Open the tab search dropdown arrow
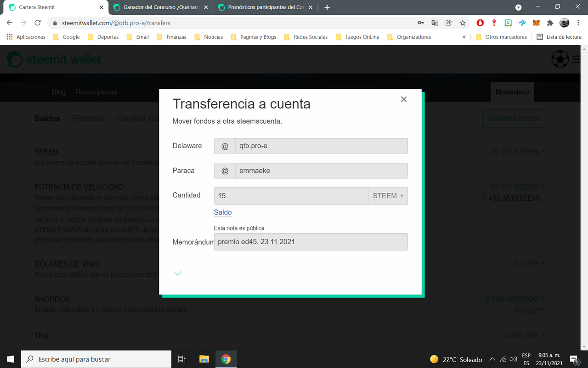This screenshot has height=368, width=588. coord(519,7)
